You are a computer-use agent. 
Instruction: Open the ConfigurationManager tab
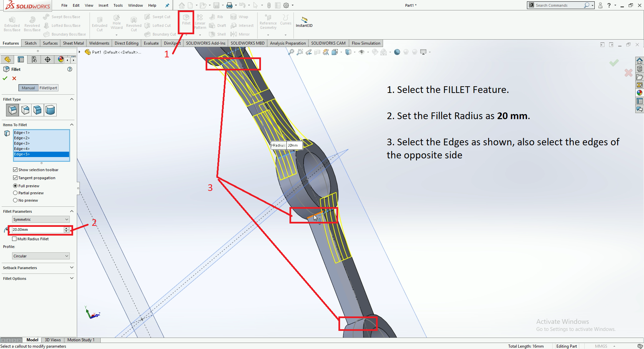point(34,59)
